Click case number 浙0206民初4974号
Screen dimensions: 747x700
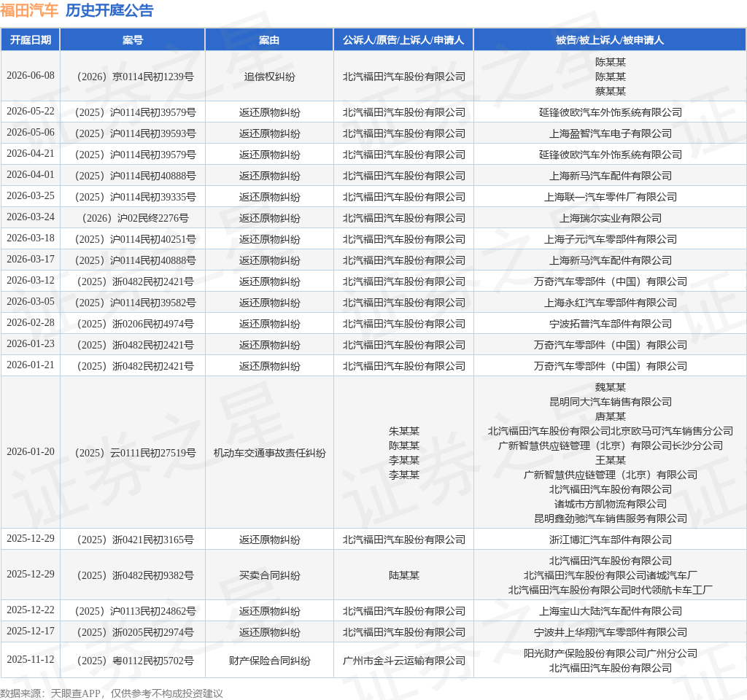[135, 324]
